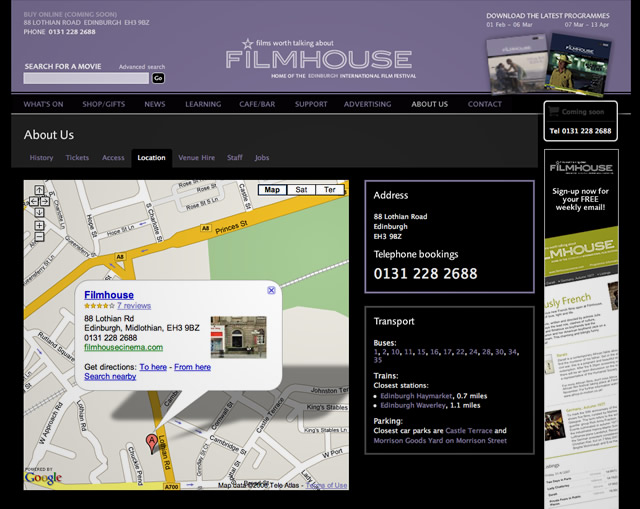Screen dimensions: 640x509
Task: Open the Learning menu item
Action: [203, 104]
